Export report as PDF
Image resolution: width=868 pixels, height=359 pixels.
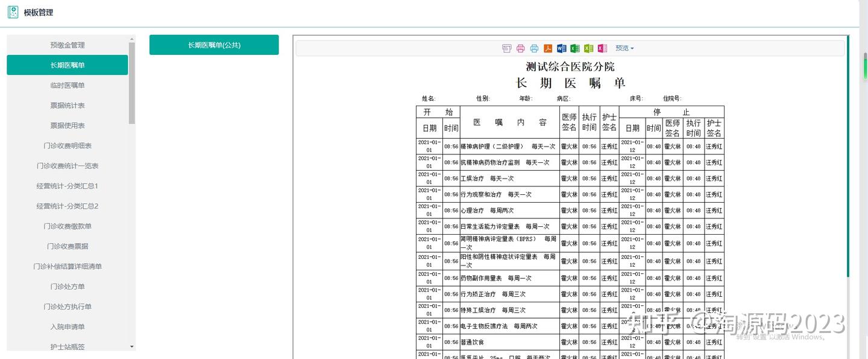[548, 48]
